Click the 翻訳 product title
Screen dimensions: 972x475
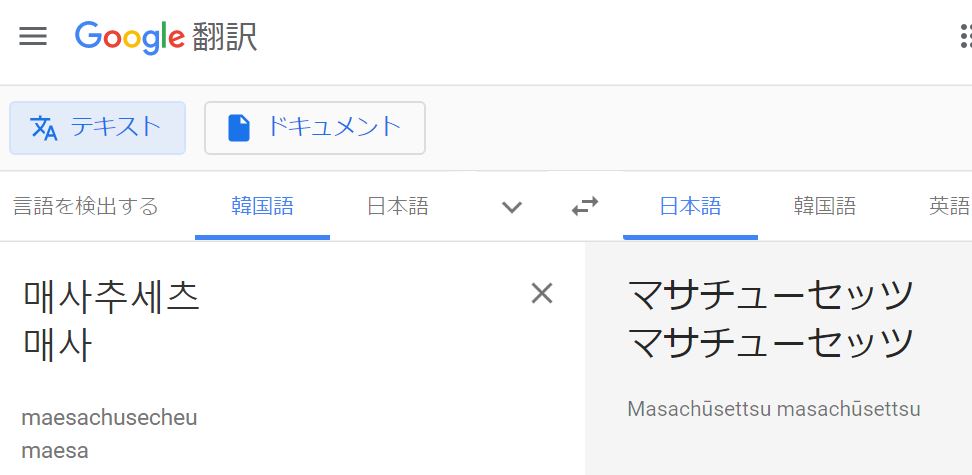tap(224, 37)
